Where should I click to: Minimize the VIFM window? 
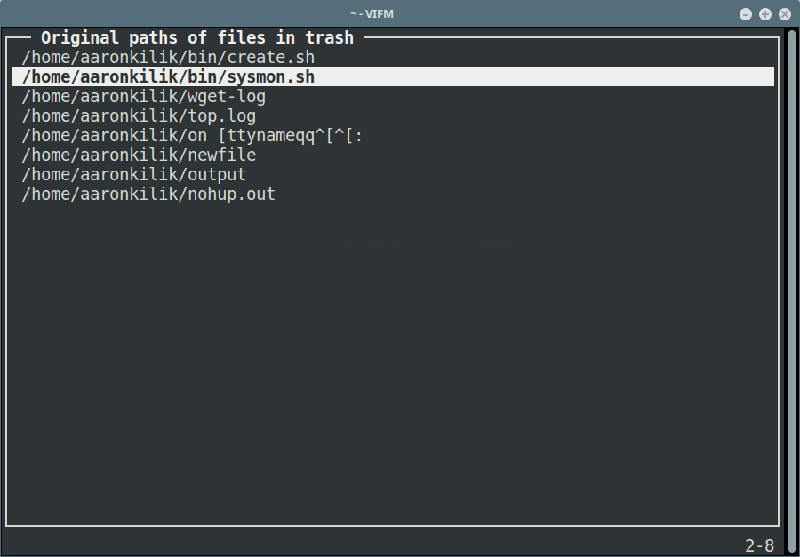click(745, 14)
